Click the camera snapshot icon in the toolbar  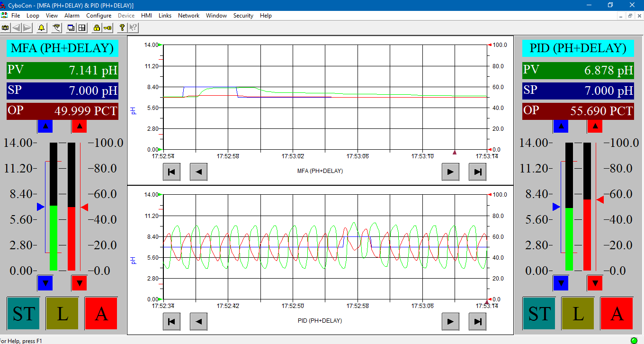click(x=5, y=28)
